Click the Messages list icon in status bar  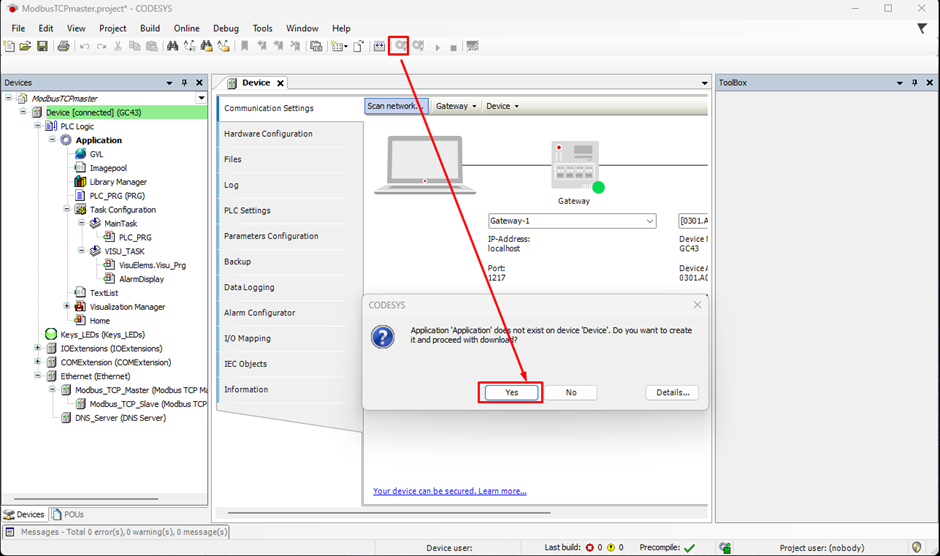[x=10, y=532]
